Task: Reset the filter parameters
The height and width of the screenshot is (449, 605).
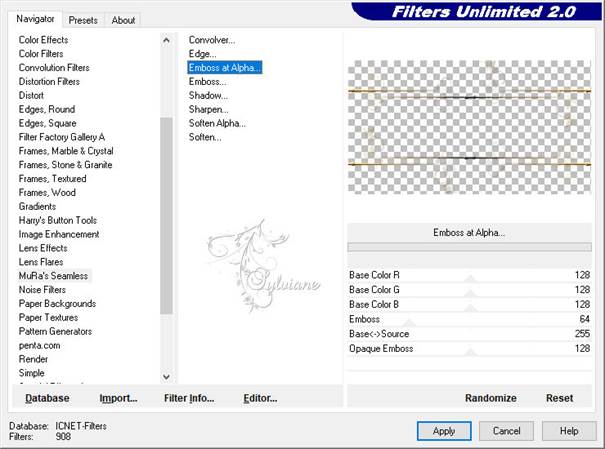Action: point(559,398)
